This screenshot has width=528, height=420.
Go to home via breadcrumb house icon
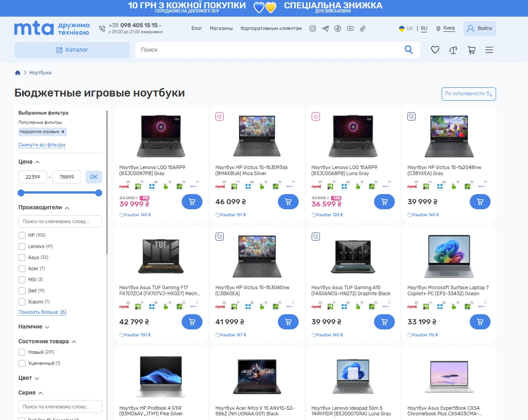18,73
